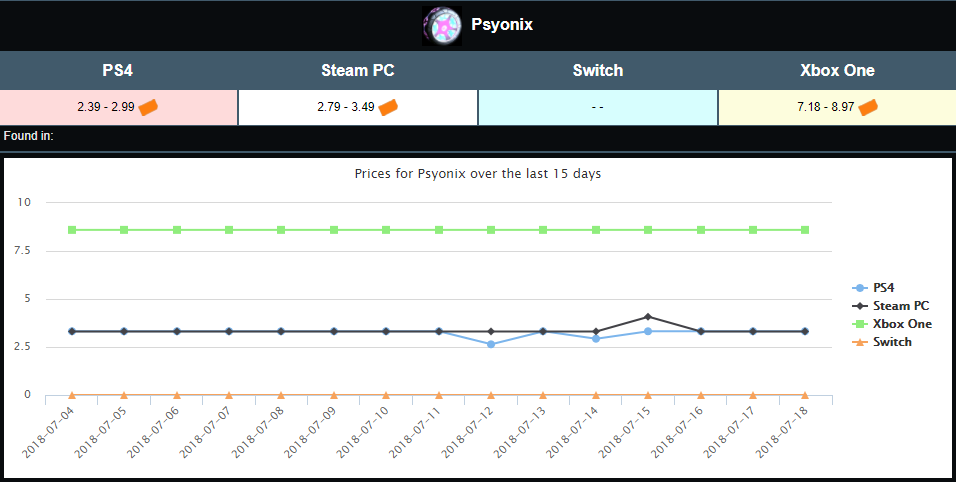The image size is (956, 482).
Task: Click the Xbox One price 7.18 - 8.97
Action: [x=826, y=107]
